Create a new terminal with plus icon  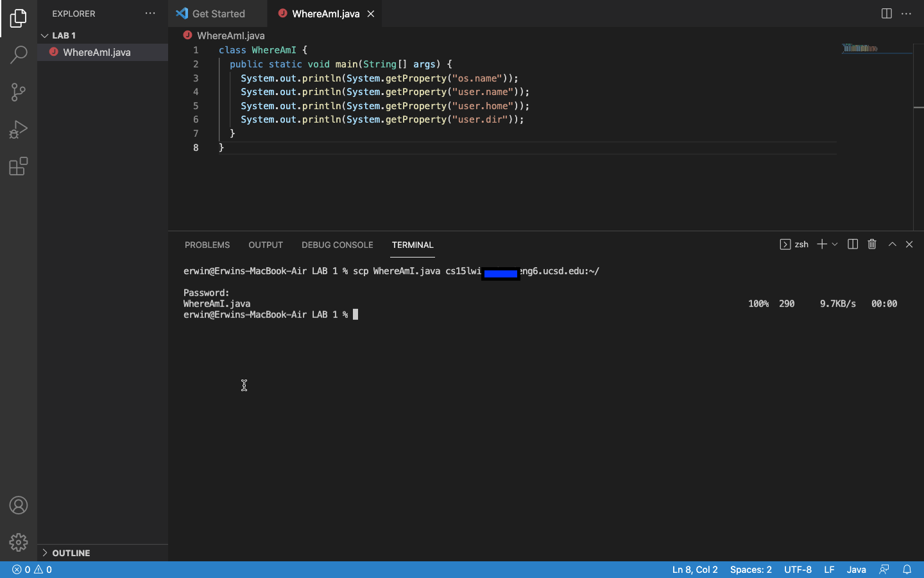tap(821, 244)
